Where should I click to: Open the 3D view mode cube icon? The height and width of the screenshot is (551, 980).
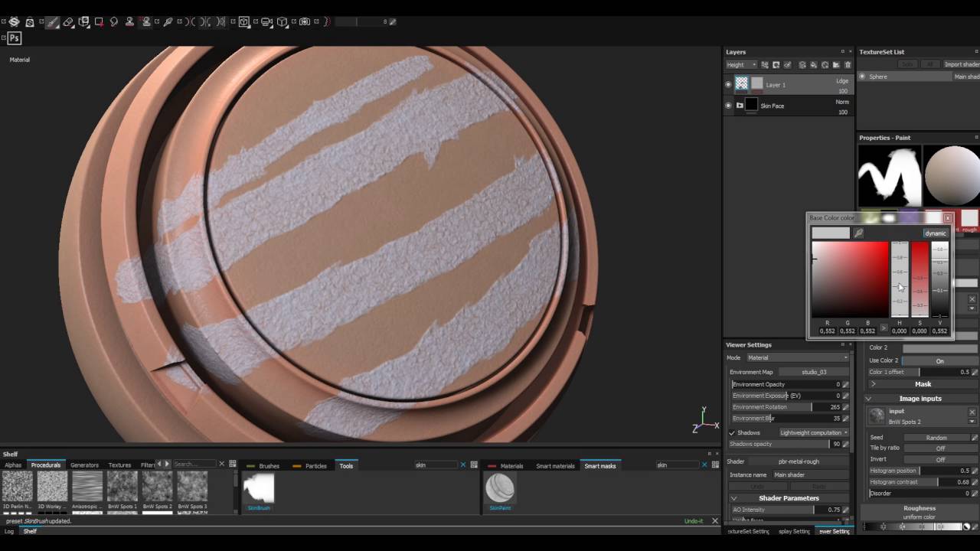(244, 22)
